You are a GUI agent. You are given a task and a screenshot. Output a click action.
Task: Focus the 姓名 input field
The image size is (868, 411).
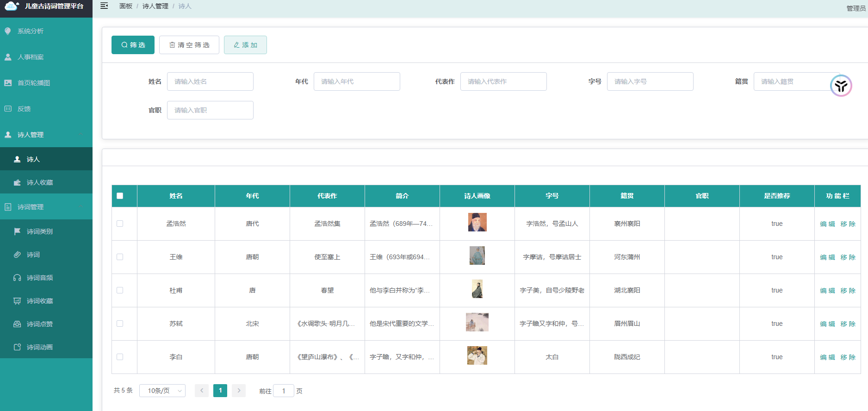coord(210,81)
